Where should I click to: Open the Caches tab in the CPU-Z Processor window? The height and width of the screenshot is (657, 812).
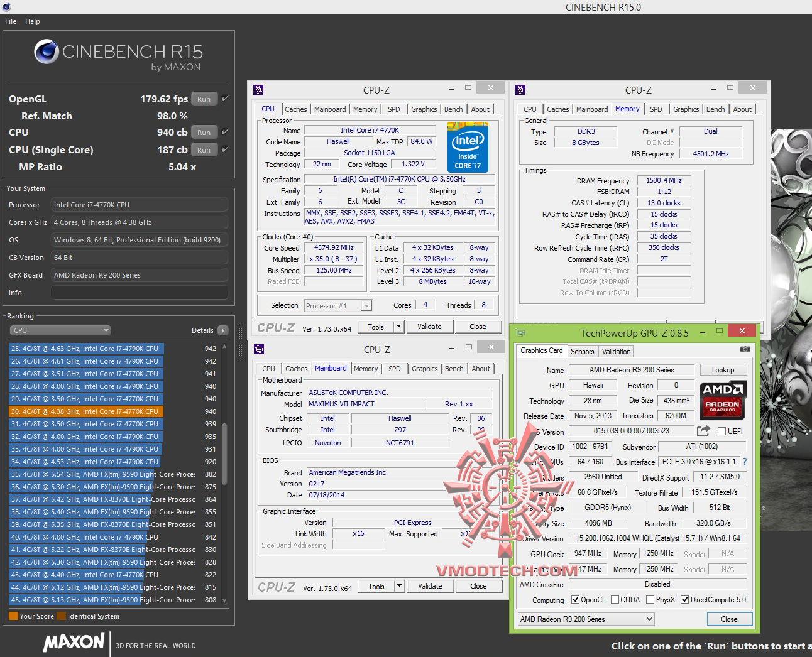[296, 109]
